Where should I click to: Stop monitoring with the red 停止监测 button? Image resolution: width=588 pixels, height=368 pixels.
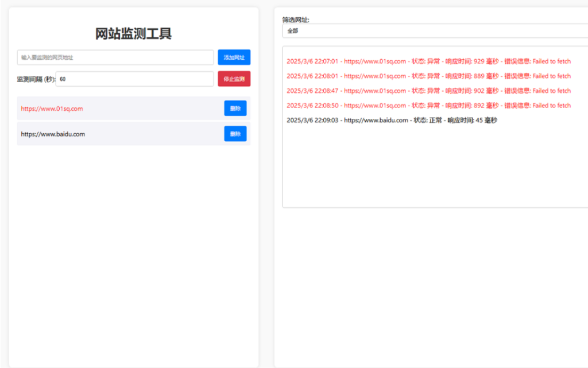pos(234,79)
